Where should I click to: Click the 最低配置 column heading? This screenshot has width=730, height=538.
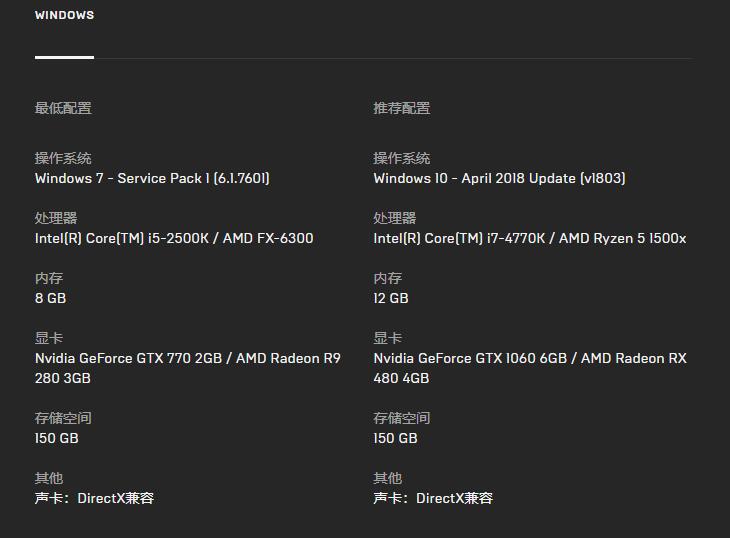pos(63,108)
